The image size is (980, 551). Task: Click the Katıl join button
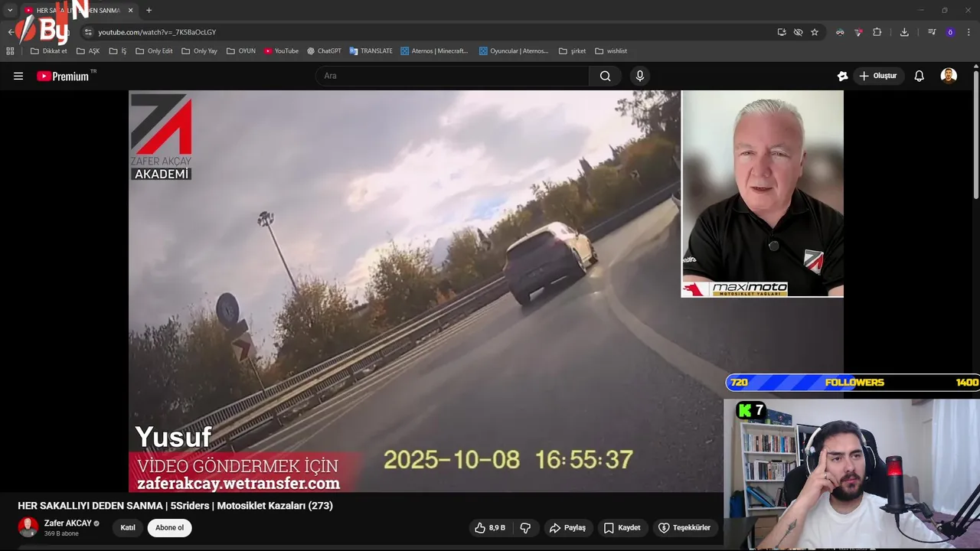pos(128,528)
